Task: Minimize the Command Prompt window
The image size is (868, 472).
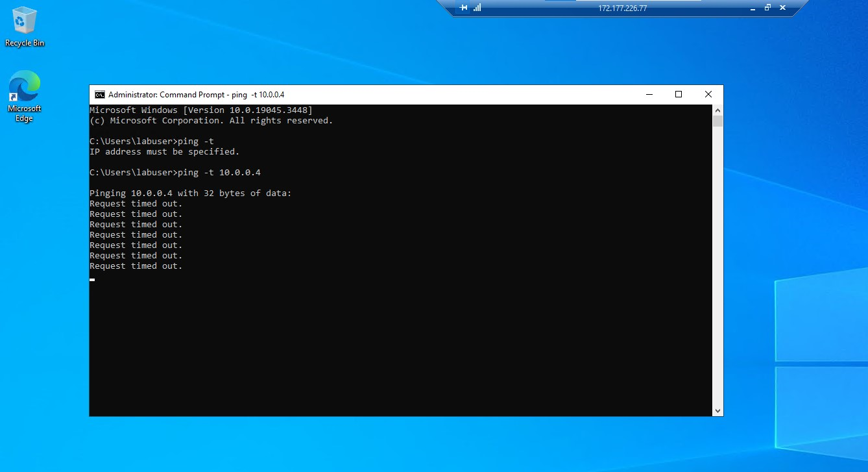Action: [x=649, y=94]
